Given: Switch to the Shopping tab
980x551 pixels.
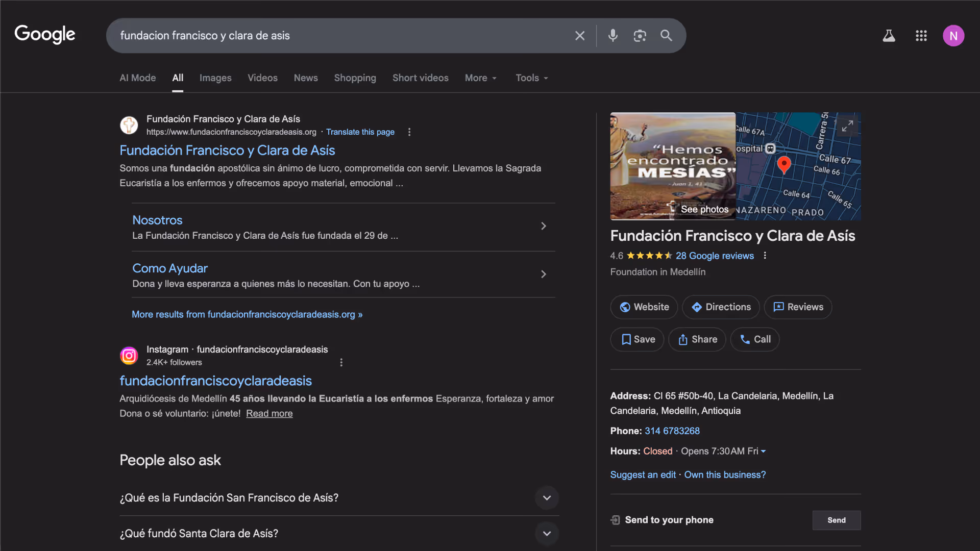Looking at the screenshot, I should (355, 78).
